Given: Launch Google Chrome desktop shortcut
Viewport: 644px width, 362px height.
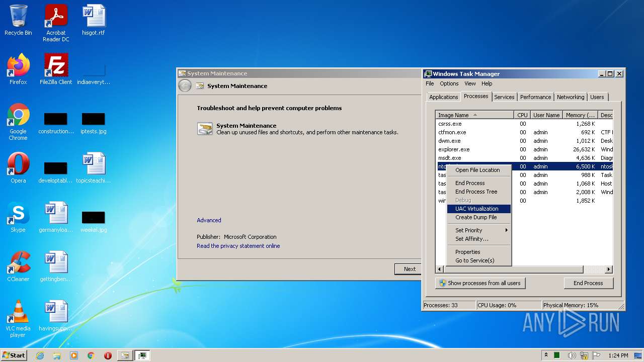Looking at the screenshot, I should pos(18,122).
